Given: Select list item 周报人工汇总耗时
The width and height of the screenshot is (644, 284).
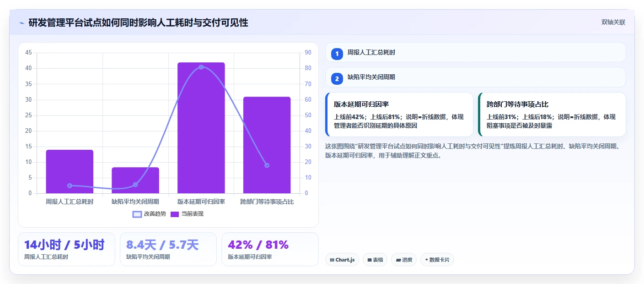Looking at the screenshot, I should click(x=475, y=52).
